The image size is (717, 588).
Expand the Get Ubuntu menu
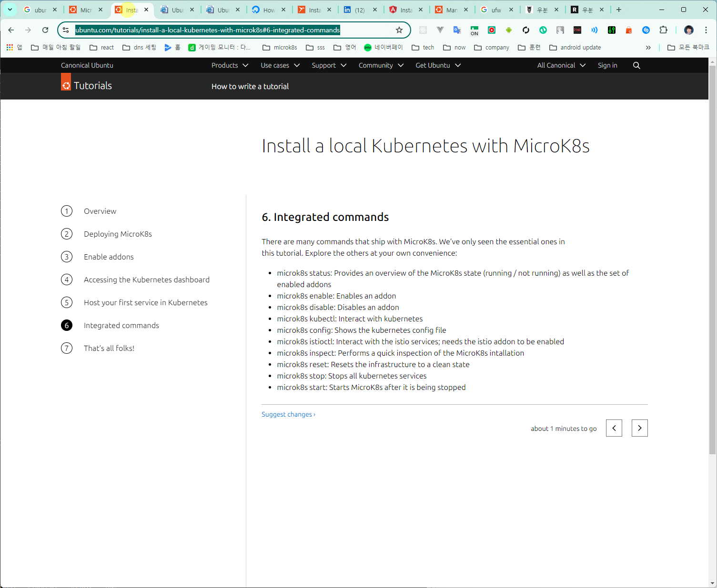pos(438,65)
